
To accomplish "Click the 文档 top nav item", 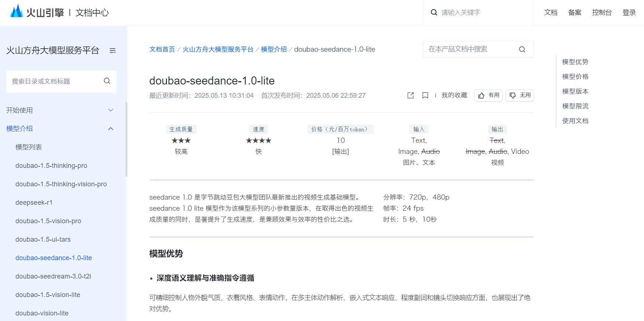I will [x=551, y=12].
